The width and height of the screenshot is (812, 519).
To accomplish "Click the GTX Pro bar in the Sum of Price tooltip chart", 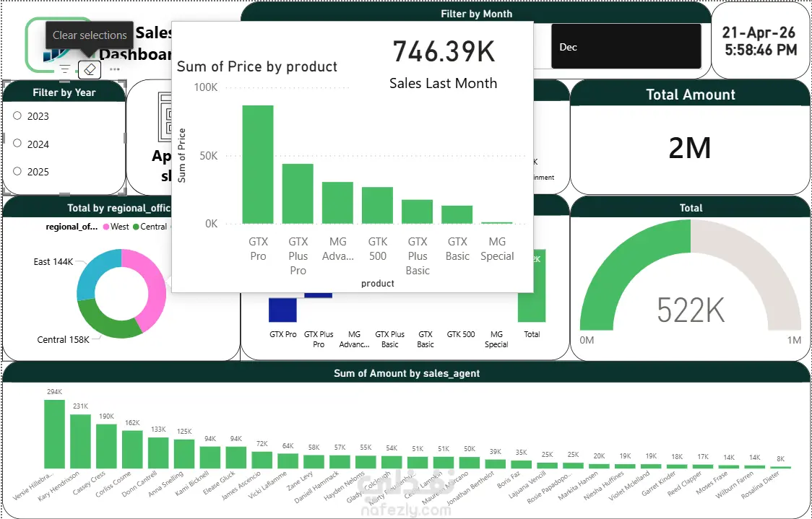I will coord(258,165).
